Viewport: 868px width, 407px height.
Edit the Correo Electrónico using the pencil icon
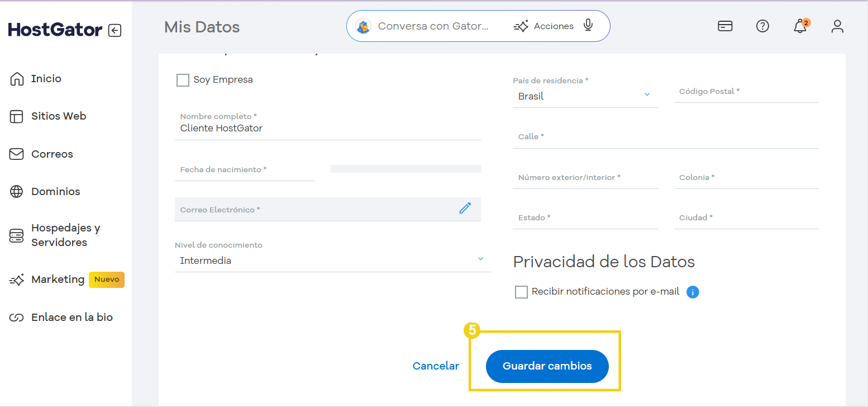click(x=465, y=208)
